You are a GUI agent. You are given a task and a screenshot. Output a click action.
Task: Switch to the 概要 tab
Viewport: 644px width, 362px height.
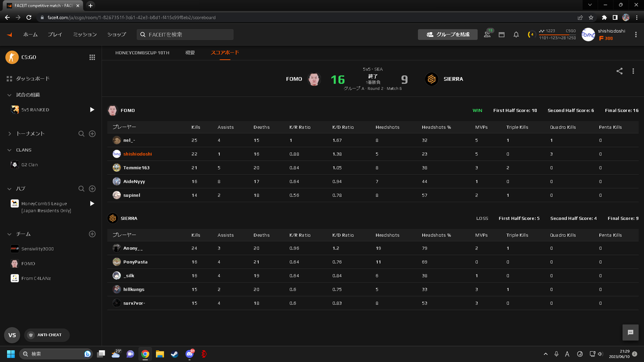coord(190,53)
